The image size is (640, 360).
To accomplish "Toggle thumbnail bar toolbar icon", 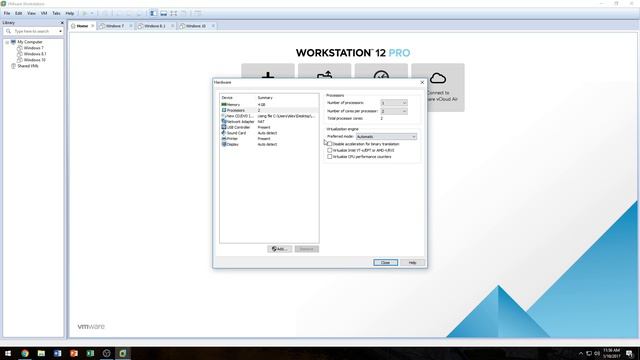I will pyautogui.click(x=164, y=13).
